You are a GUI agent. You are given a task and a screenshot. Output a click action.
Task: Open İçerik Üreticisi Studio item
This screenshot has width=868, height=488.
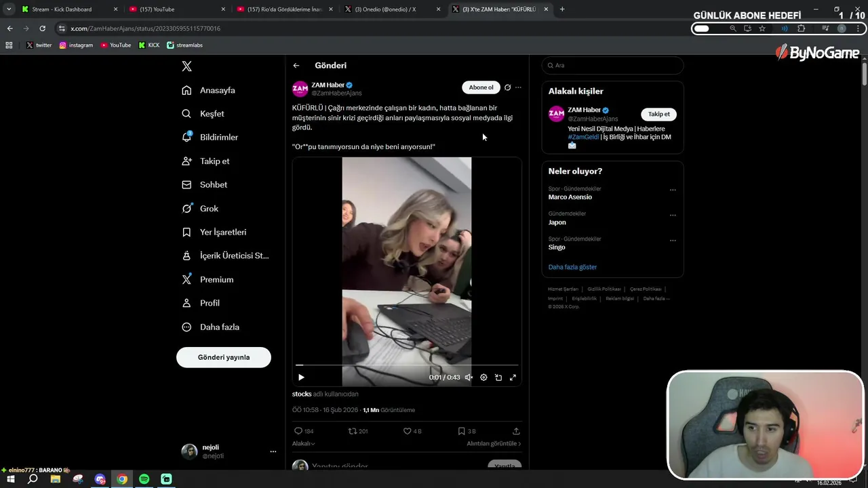point(225,256)
